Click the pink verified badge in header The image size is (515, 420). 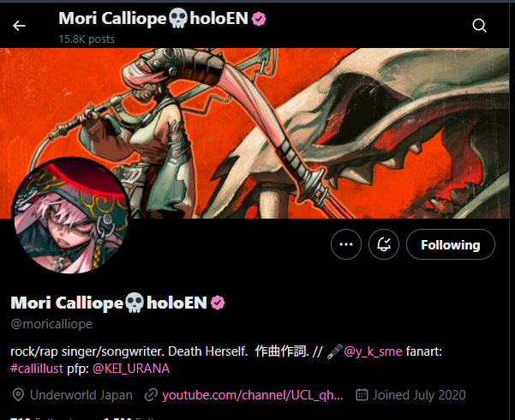pos(259,19)
